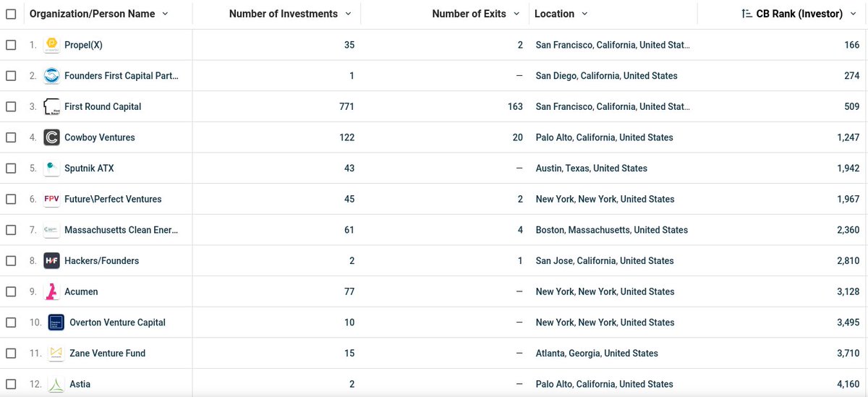Check the box for First Round Capital row

pos(11,106)
